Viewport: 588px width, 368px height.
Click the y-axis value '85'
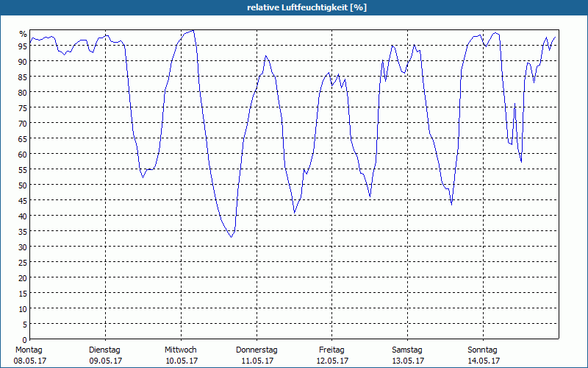click(23, 77)
